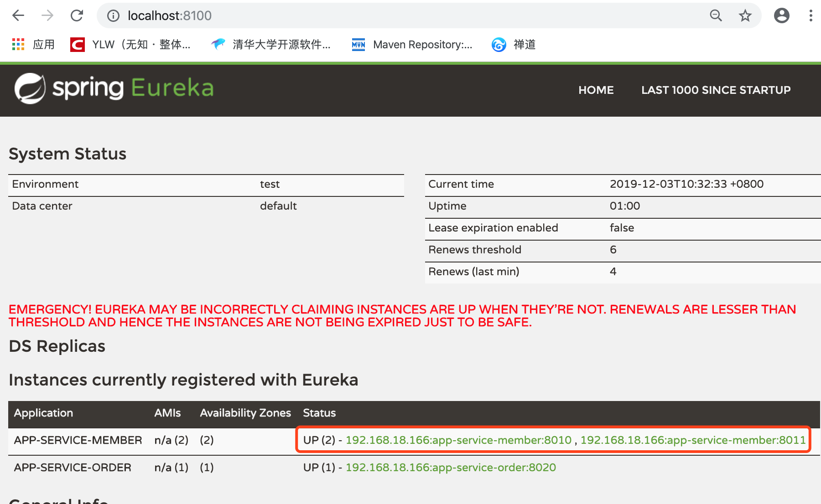Click the Lease expiration enabled label
Screen dimensions: 821x504
pyautogui.click(x=493, y=227)
